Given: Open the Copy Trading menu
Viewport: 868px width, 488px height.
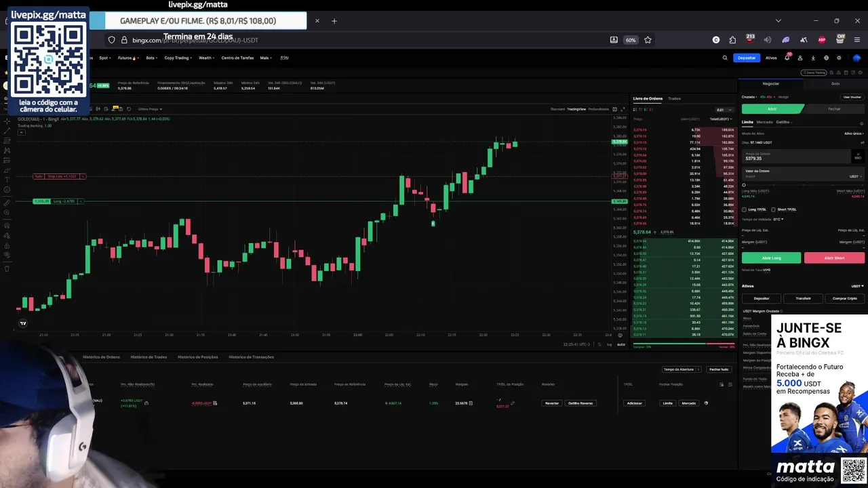Looking at the screenshot, I should point(178,58).
